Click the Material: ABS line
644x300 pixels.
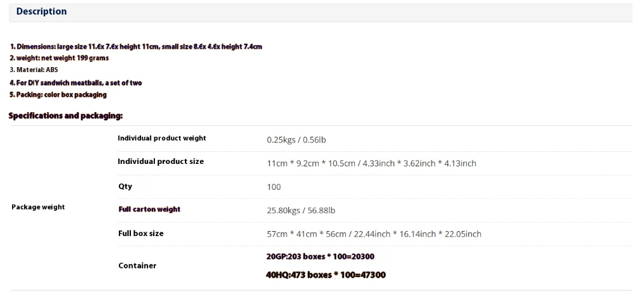[34, 70]
